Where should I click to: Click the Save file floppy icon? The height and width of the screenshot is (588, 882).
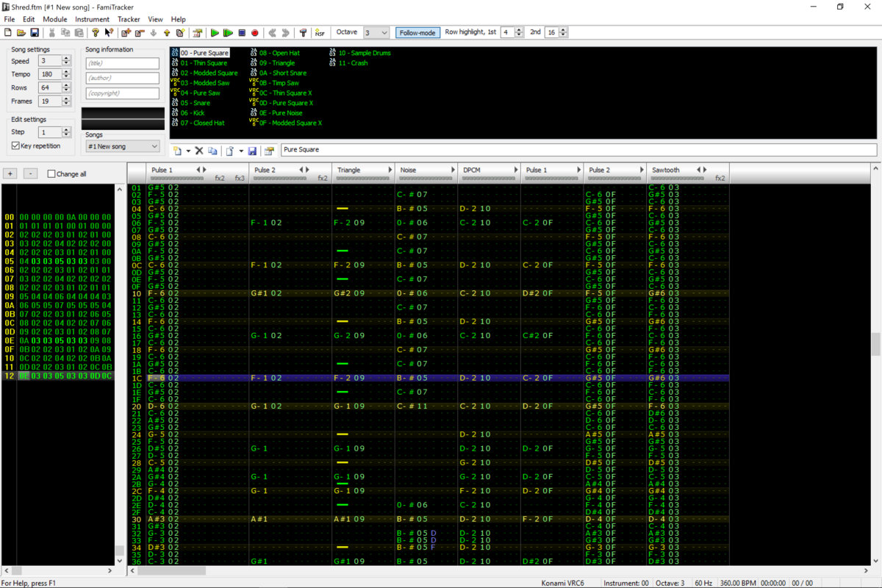pyautogui.click(x=34, y=33)
